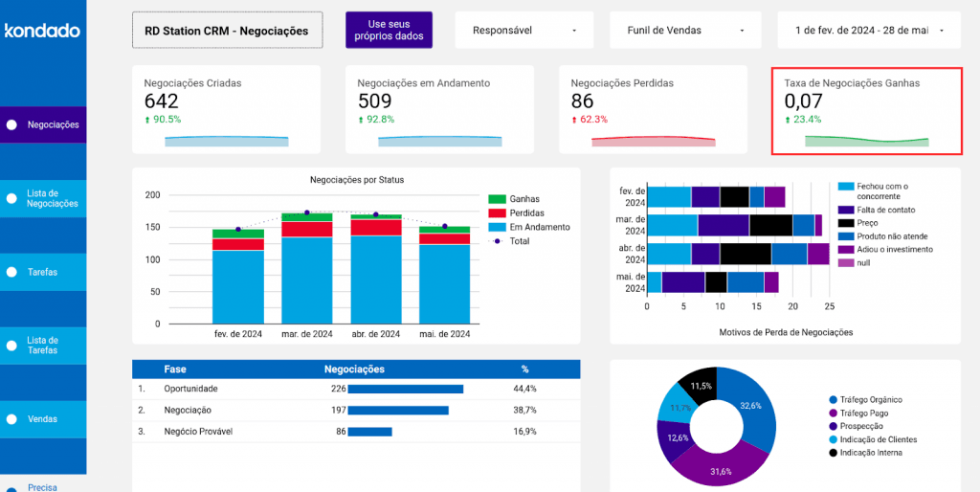
Task: Select the Negociações sidebar tab
Action: pyautogui.click(x=43, y=124)
